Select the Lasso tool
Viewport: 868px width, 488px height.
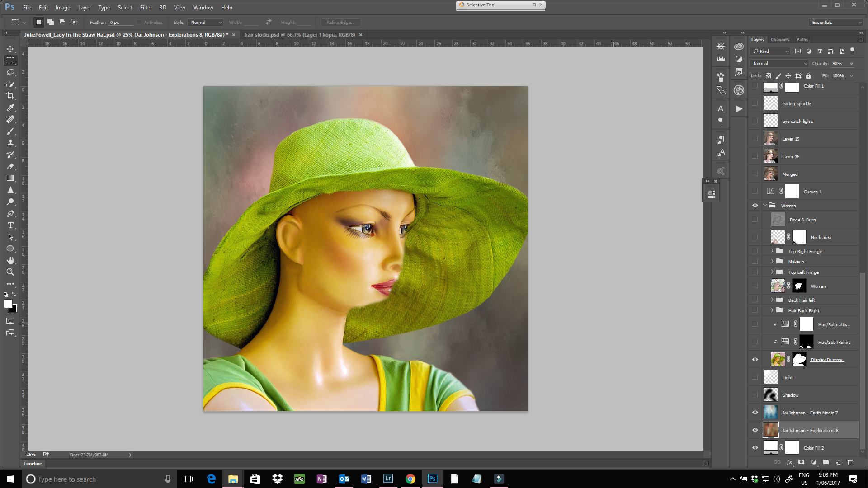10,72
